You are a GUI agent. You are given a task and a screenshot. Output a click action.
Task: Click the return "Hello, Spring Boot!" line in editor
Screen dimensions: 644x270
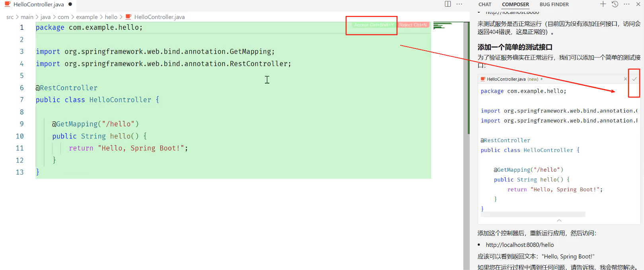coord(128,148)
